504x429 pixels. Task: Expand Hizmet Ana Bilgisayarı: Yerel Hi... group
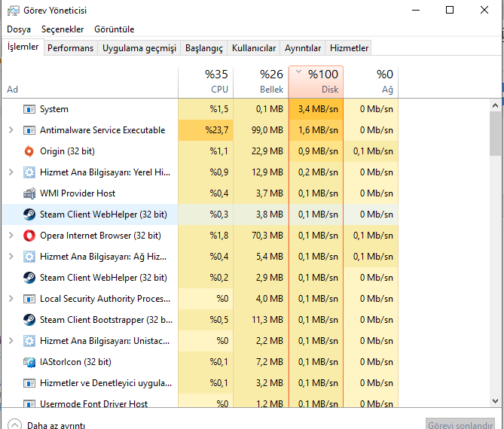[x=11, y=172]
